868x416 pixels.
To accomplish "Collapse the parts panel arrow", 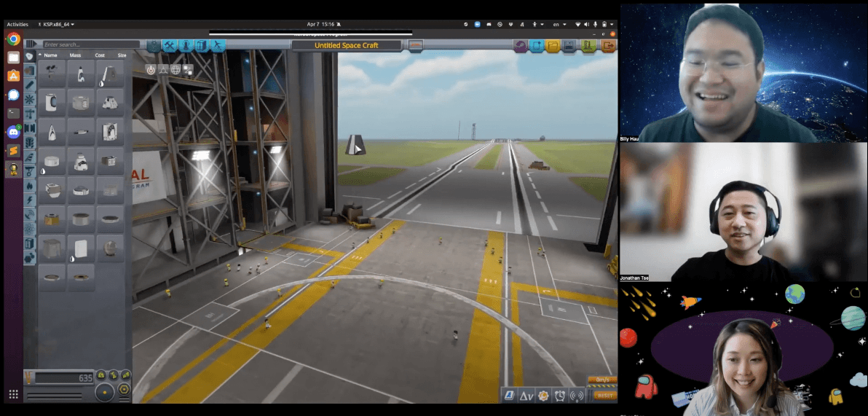I will tap(31, 45).
